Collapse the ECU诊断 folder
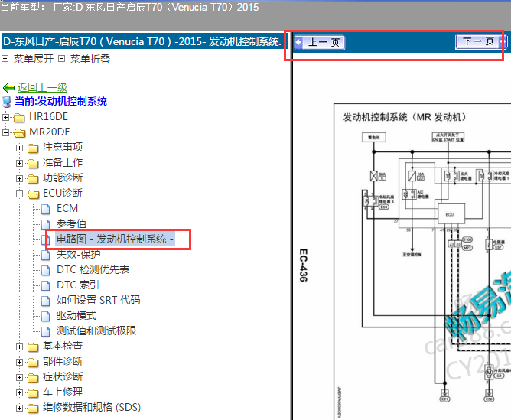The height and width of the screenshot is (420, 511). pos(20,194)
